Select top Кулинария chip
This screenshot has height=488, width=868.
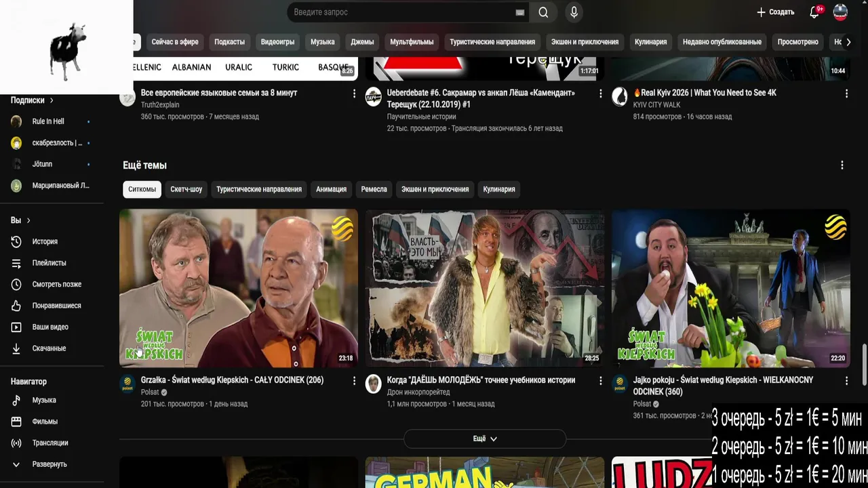point(650,42)
